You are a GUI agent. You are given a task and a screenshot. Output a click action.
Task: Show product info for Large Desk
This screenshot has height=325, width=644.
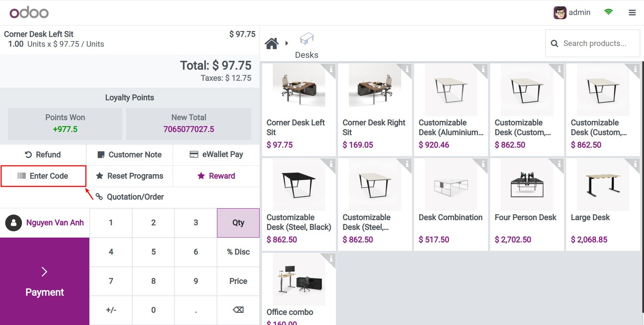[635, 164]
